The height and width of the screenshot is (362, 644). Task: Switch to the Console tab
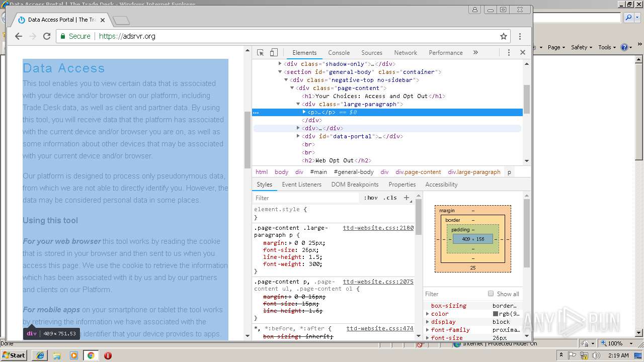[339, 52]
